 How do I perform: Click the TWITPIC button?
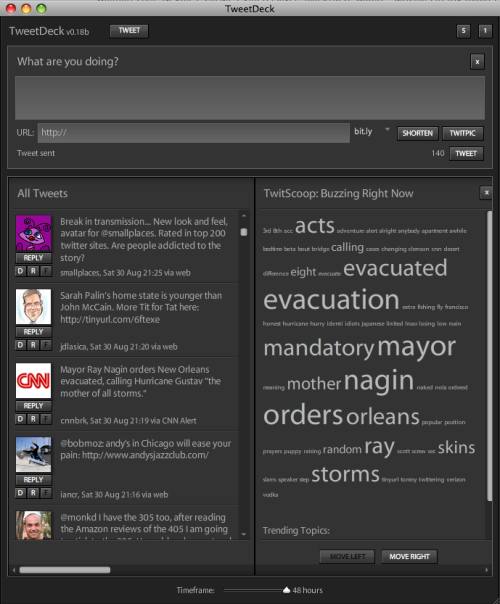[x=462, y=133]
